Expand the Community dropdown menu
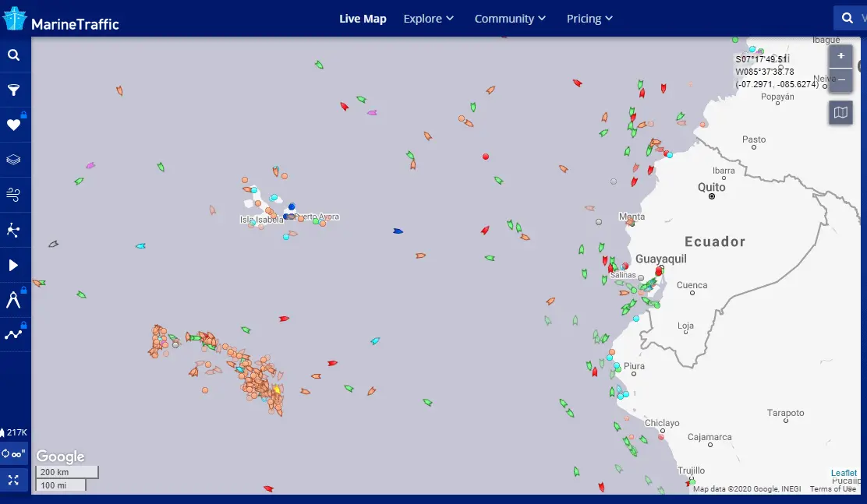 tap(510, 19)
